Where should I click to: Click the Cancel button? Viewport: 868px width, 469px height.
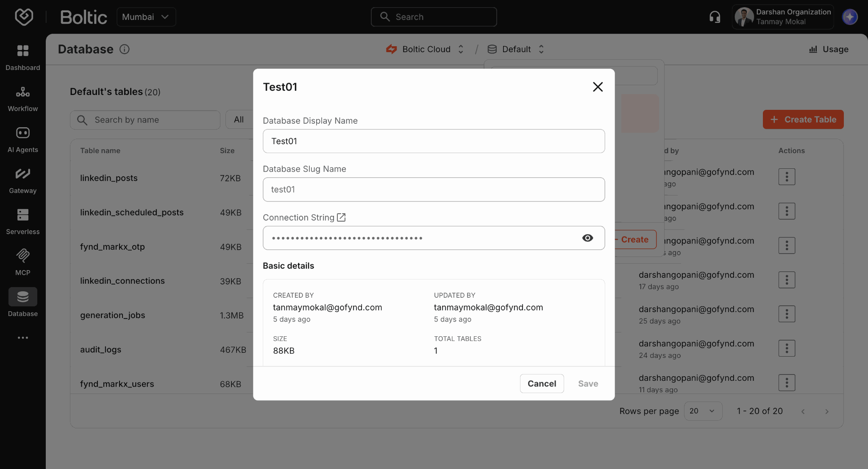coord(542,383)
